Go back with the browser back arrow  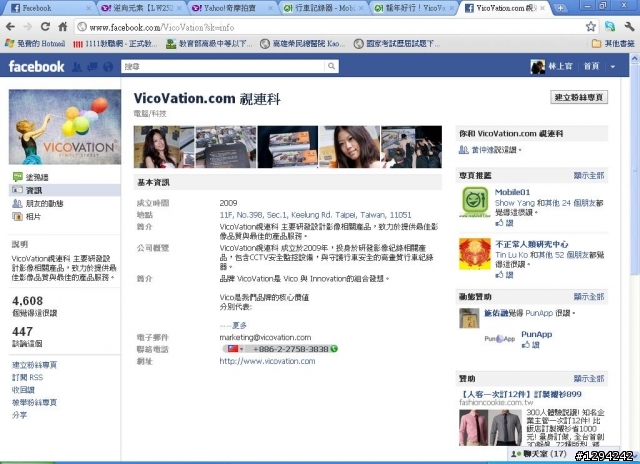coord(11,27)
